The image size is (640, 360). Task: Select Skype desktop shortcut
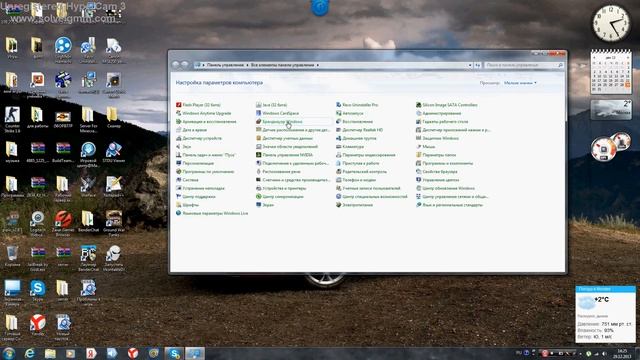(x=37, y=291)
